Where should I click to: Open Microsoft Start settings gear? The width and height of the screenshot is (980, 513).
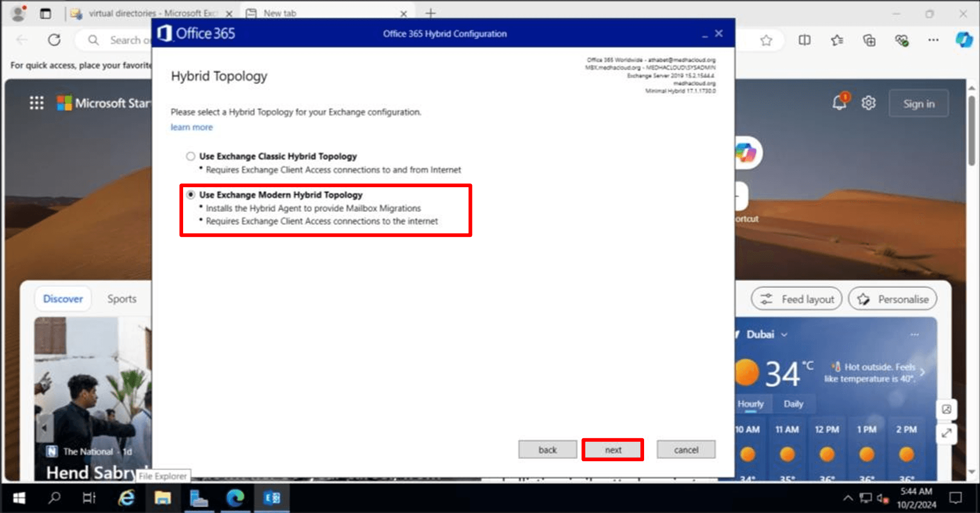pos(869,103)
